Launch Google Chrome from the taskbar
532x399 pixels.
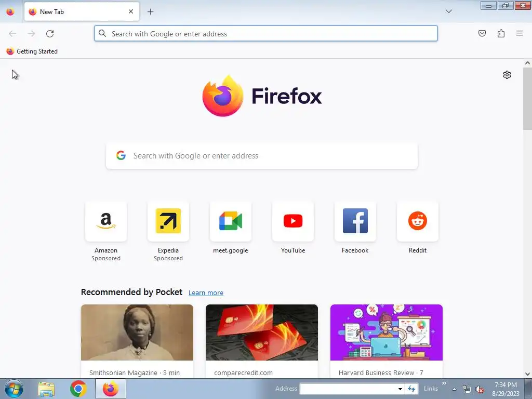click(78, 389)
